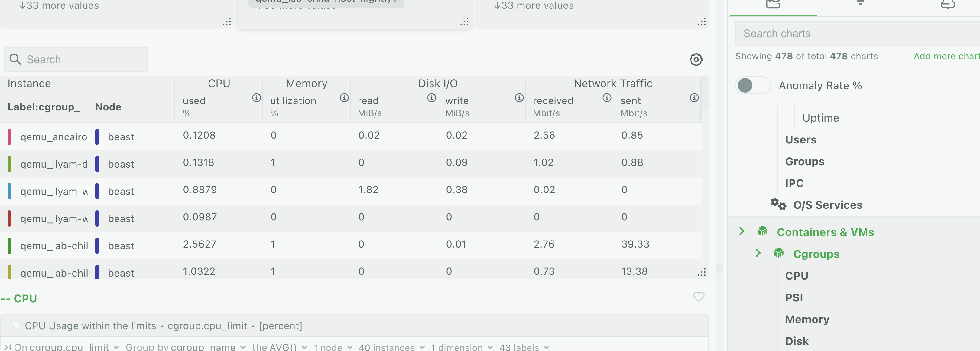Expand the Containers & VMs section chevron
The image size is (980, 351).
[741, 231]
